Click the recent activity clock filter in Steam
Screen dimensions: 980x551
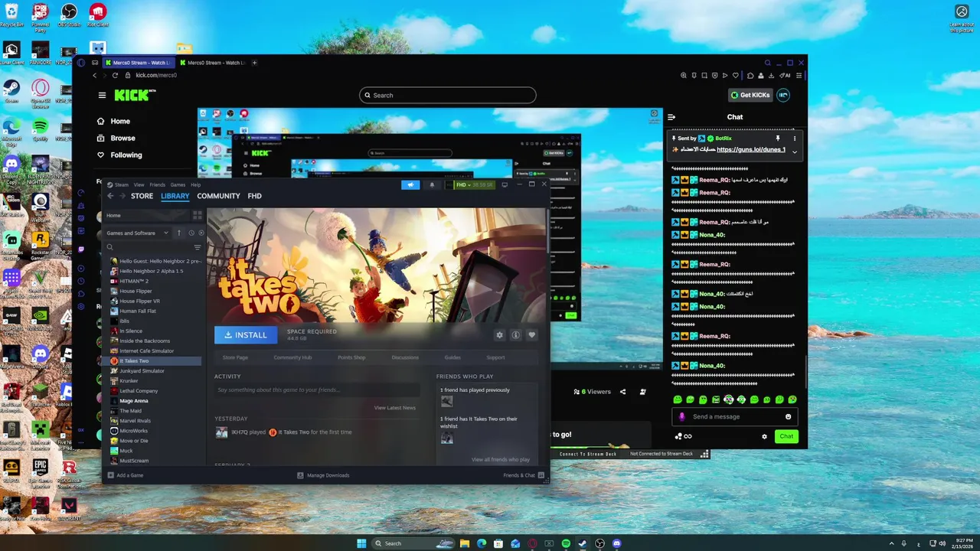[191, 233]
